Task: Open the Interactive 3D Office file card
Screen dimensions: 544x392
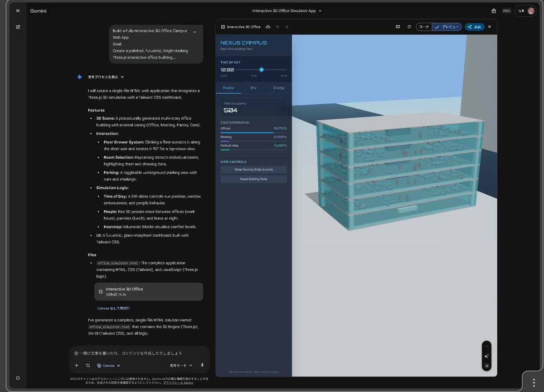Action: click(x=149, y=291)
